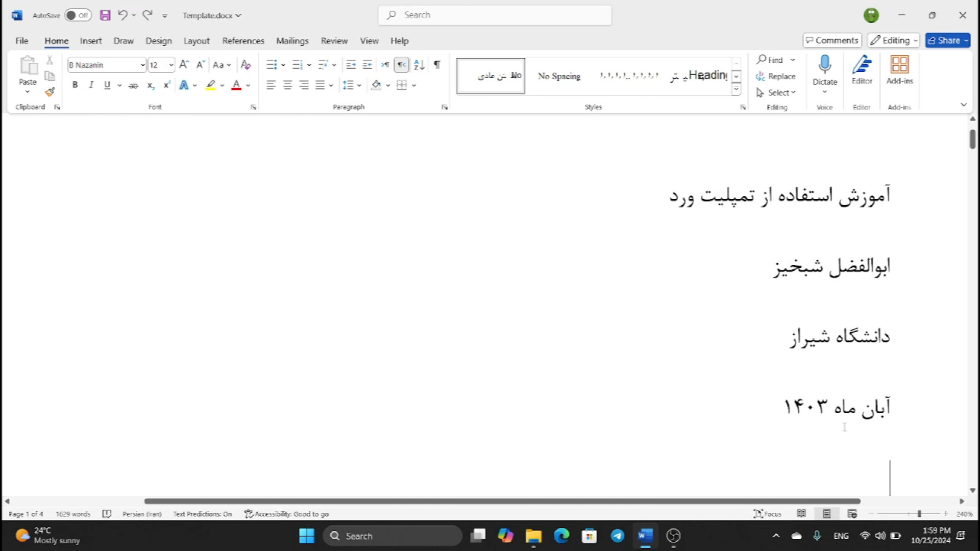The image size is (980, 551).
Task: Expand the Editing mode dropdown
Action: [894, 40]
